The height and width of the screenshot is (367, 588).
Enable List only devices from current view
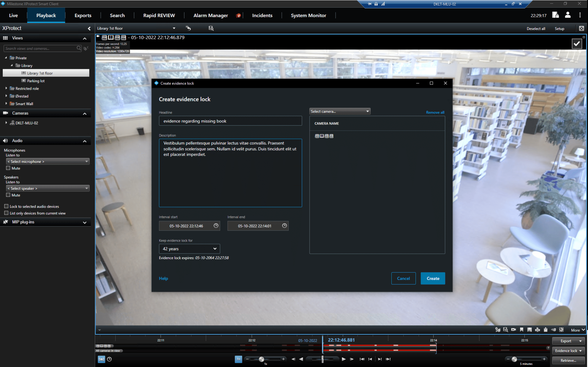tap(6, 213)
